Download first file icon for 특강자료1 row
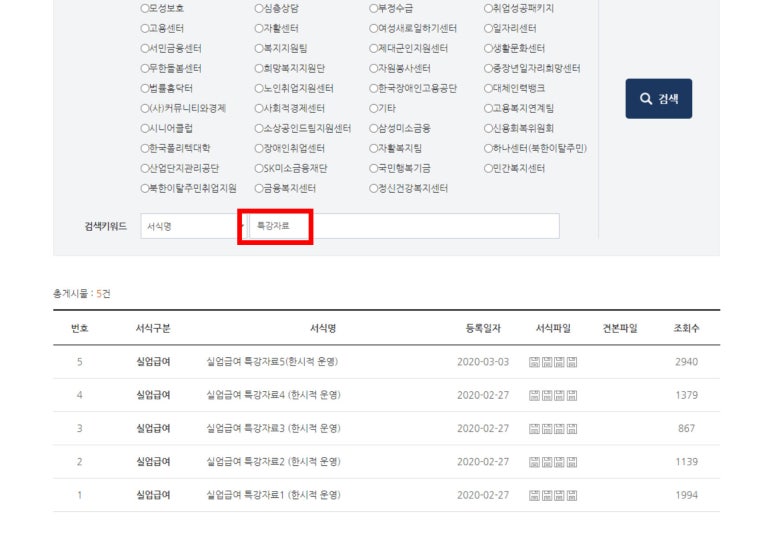The image size is (773, 535). coord(534,496)
